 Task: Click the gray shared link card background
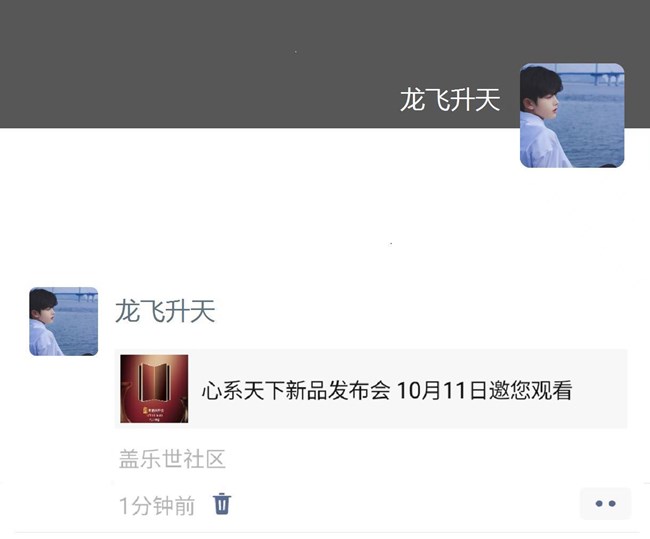click(x=371, y=388)
